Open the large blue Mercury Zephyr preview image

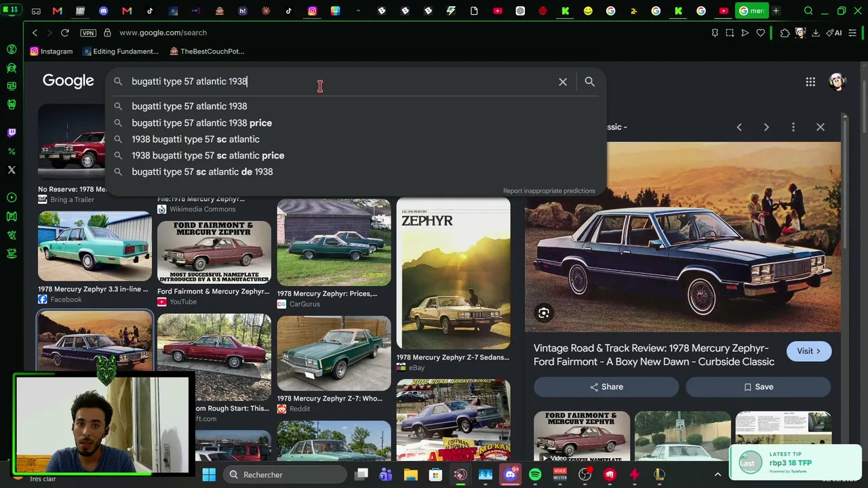pos(683,237)
